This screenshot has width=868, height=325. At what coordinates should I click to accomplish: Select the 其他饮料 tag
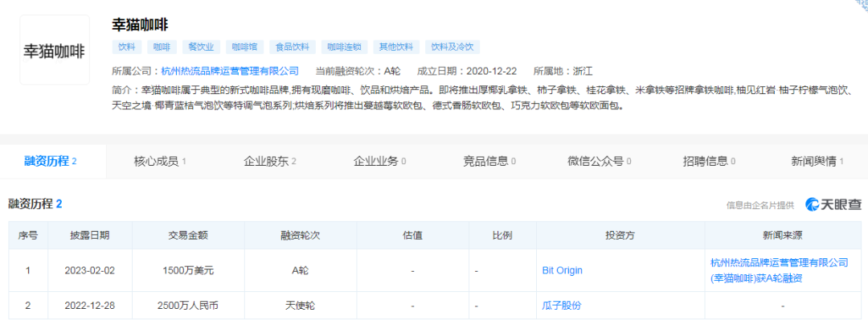396,47
